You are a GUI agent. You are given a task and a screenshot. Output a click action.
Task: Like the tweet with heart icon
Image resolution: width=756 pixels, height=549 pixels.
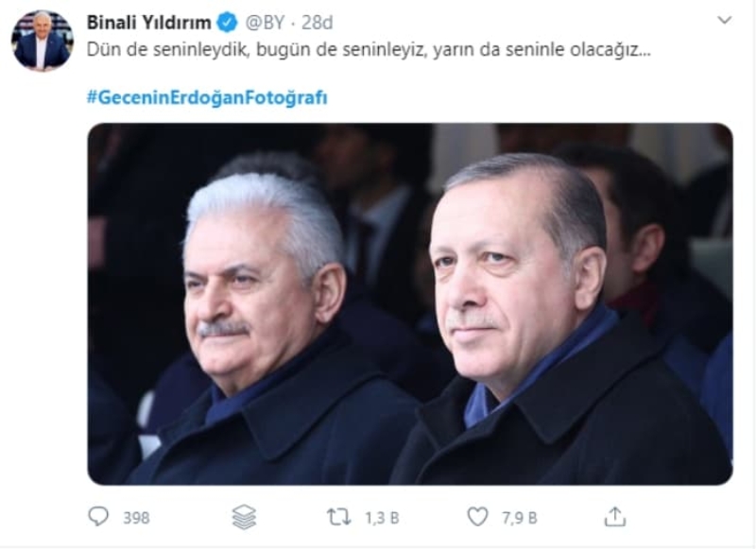477,517
